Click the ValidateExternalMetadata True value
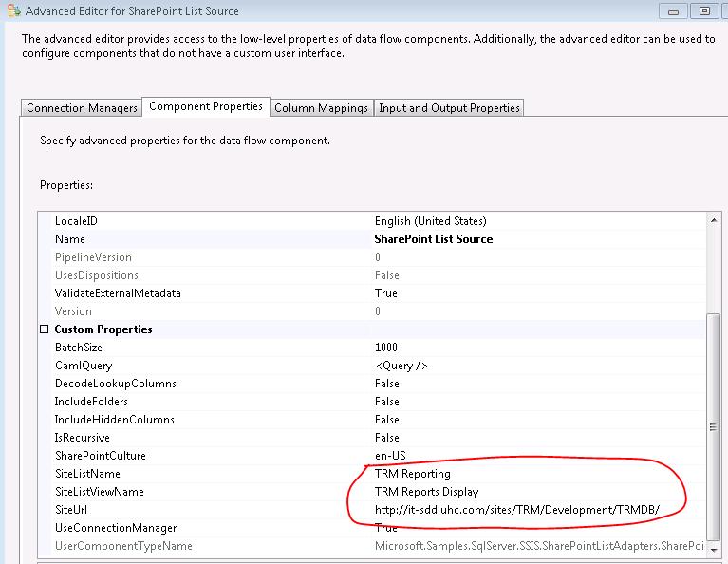This screenshot has width=728, height=564. pos(385,293)
